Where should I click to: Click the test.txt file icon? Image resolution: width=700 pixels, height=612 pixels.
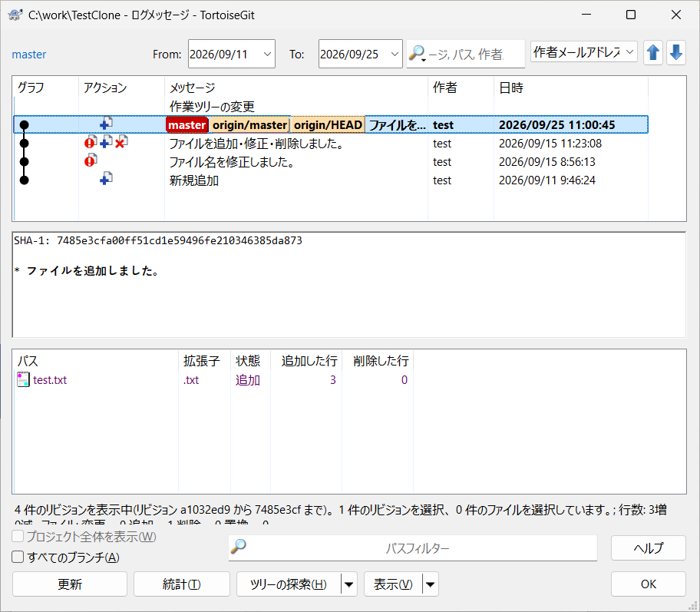click(23, 379)
